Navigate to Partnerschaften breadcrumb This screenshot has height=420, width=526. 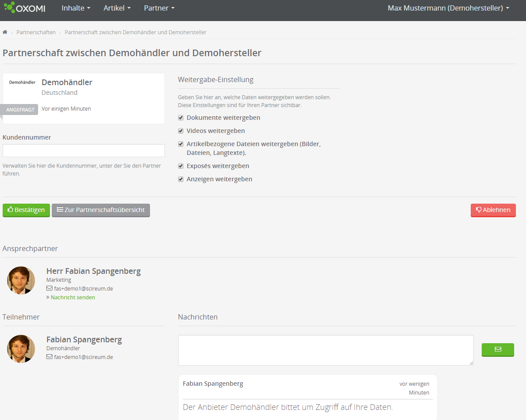tap(36, 32)
